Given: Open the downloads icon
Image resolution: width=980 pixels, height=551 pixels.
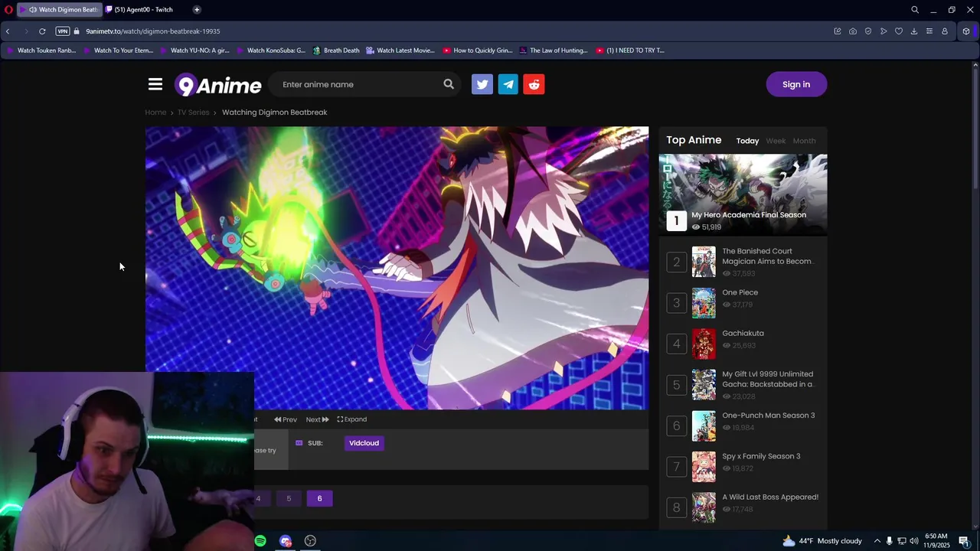Looking at the screenshot, I should pyautogui.click(x=914, y=31).
